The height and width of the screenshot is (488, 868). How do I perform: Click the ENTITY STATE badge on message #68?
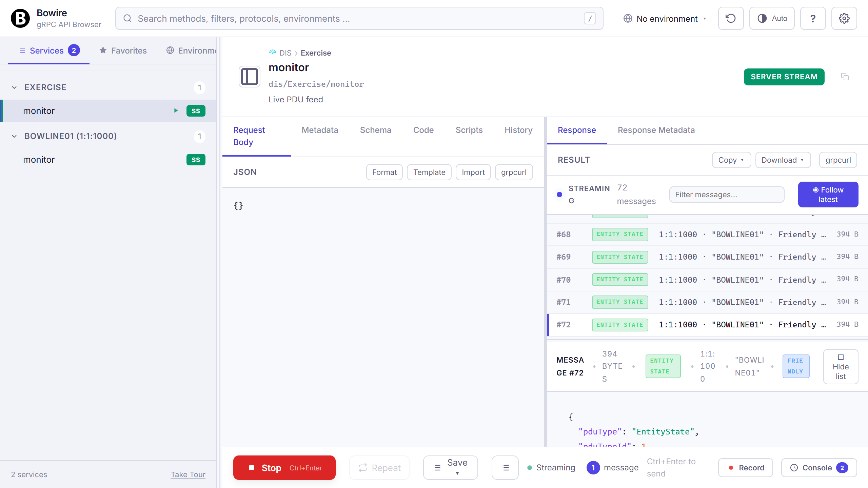tap(620, 234)
